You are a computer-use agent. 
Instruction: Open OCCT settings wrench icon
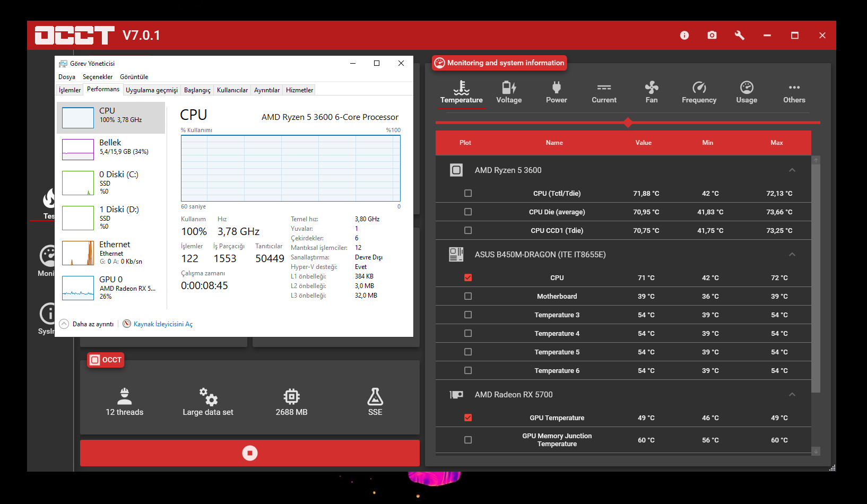740,35
